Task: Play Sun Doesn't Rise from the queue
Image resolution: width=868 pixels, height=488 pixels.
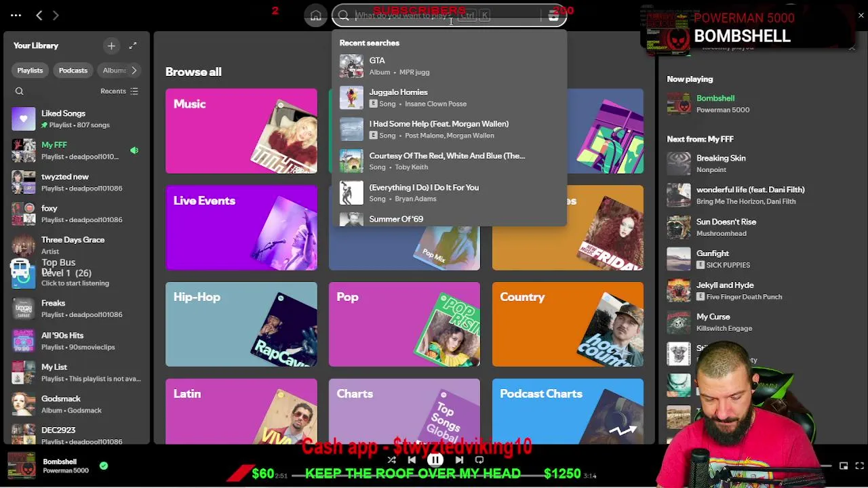Action: coord(759,227)
